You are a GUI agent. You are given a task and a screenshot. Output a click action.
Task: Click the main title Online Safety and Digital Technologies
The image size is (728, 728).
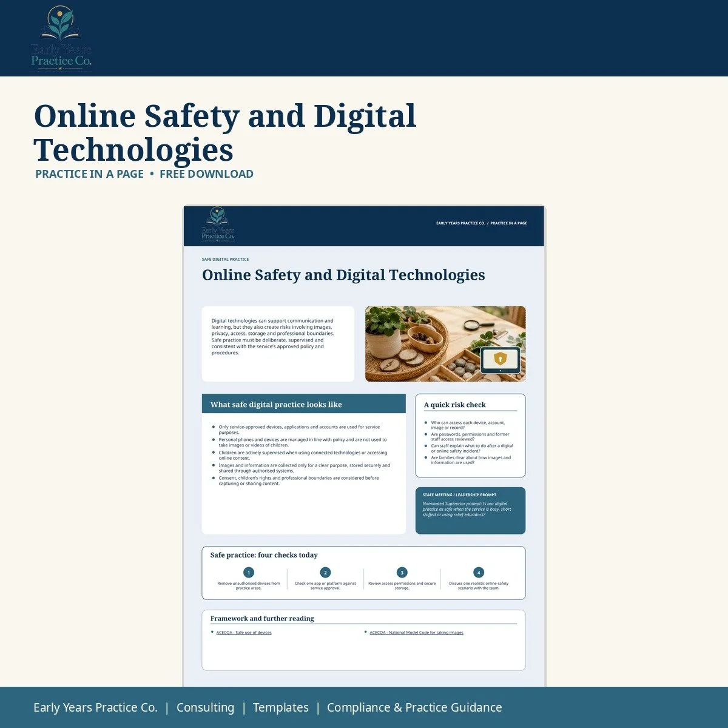[x=225, y=133]
